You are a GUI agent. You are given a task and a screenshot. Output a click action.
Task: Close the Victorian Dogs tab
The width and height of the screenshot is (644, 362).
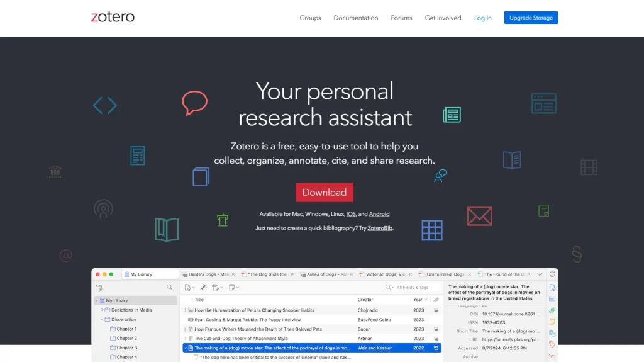[x=411, y=274]
